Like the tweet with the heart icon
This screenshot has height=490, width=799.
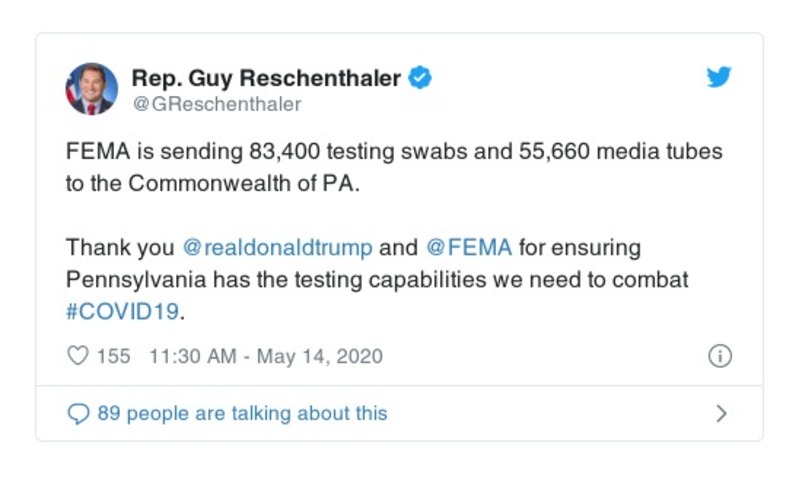pyautogui.click(x=77, y=356)
